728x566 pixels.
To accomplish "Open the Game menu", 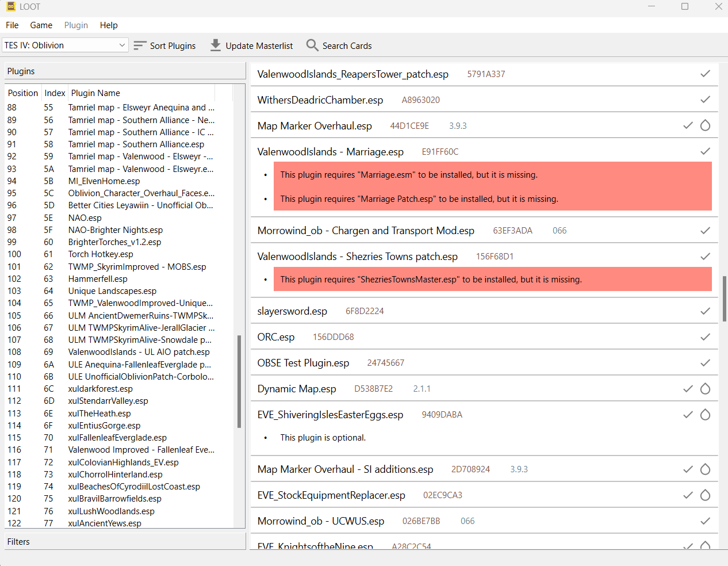I will pyautogui.click(x=41, y=25).
